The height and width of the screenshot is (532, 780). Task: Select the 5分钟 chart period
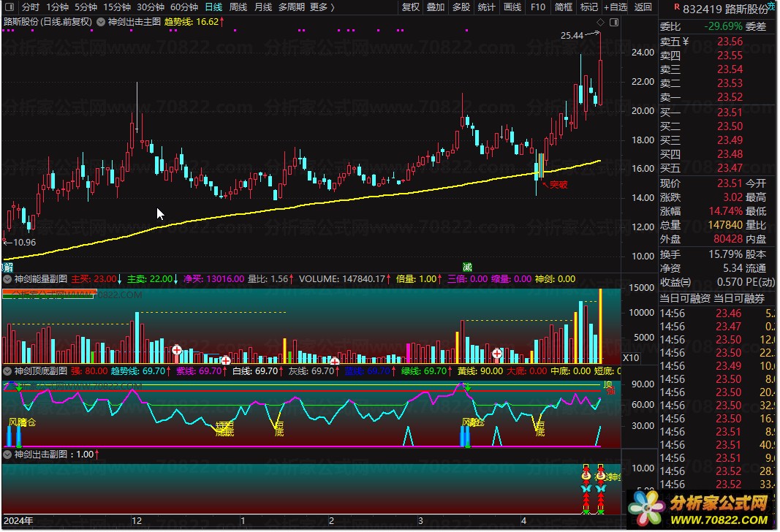86,7
